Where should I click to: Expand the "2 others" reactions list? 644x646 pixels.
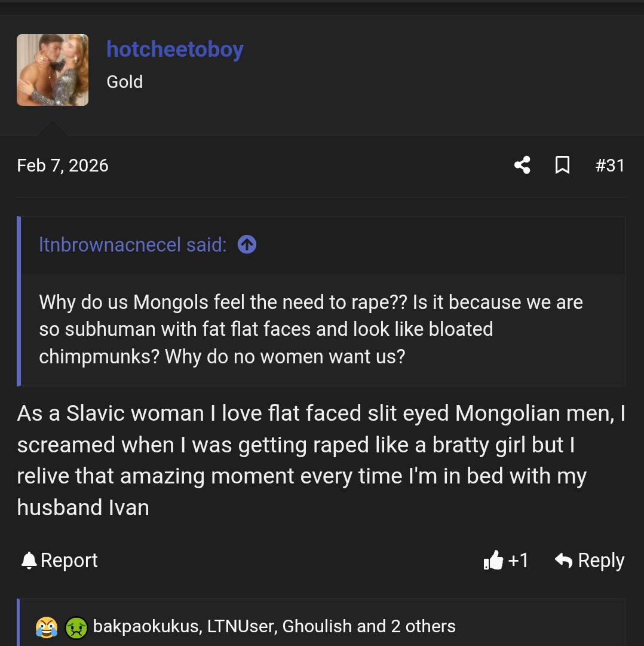(x=423, y=626)
